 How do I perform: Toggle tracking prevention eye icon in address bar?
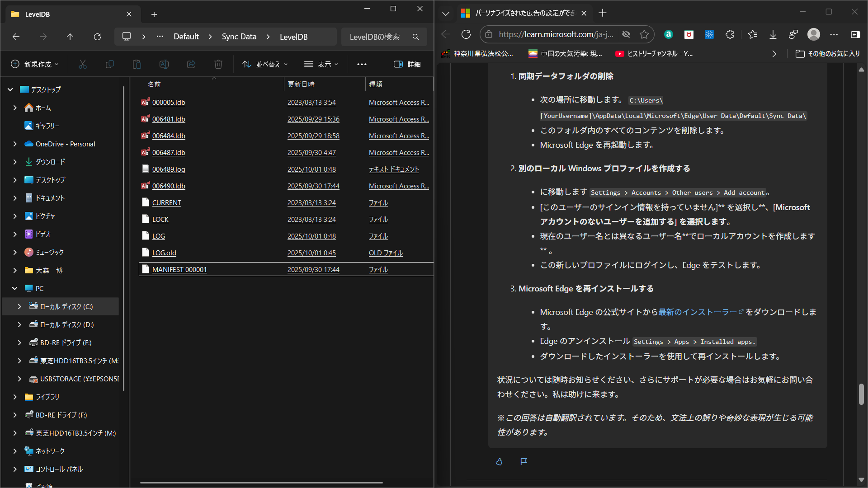(626, 34)
